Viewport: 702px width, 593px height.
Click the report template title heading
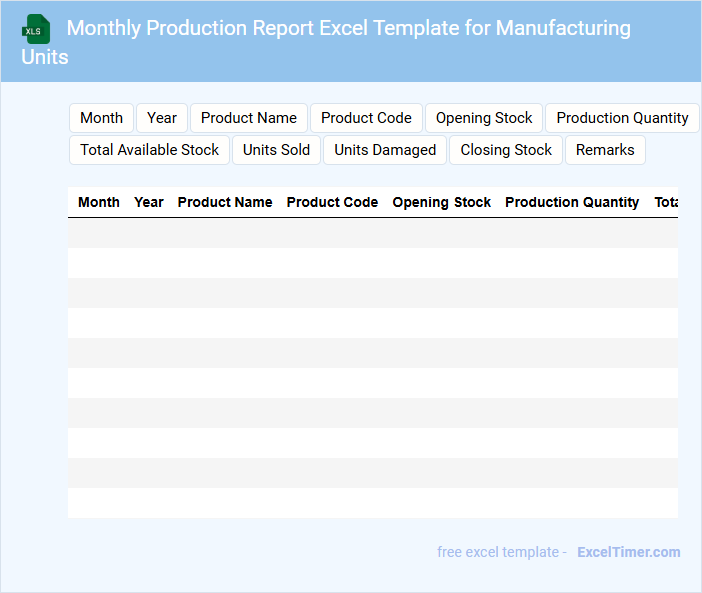coord(348,28)
